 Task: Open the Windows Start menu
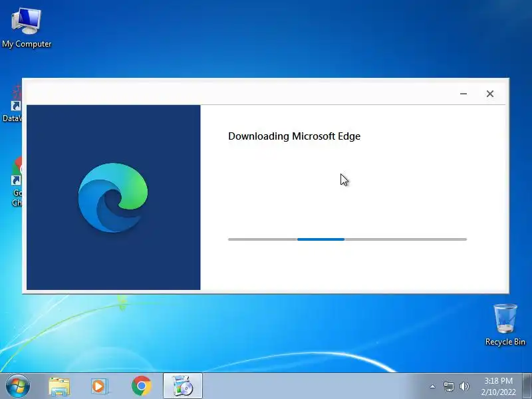point(18,386)
